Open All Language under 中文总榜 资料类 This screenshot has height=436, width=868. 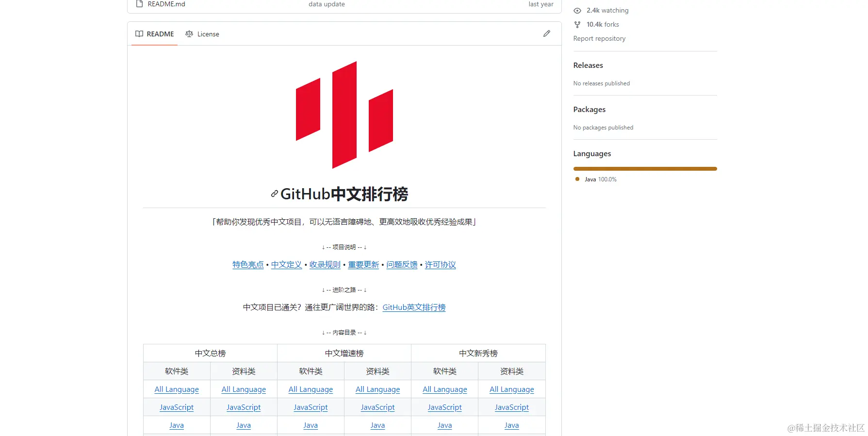(244, 389)
